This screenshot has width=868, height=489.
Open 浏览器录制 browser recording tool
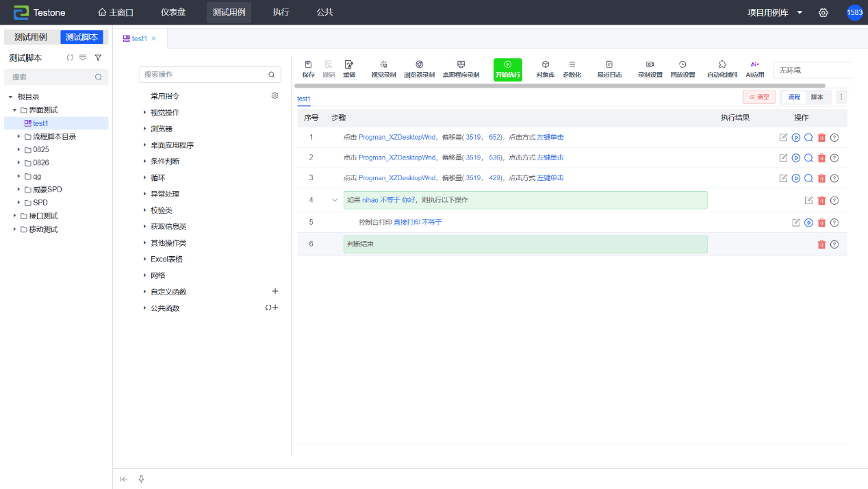pyautogui.click(x=419, y=68)
